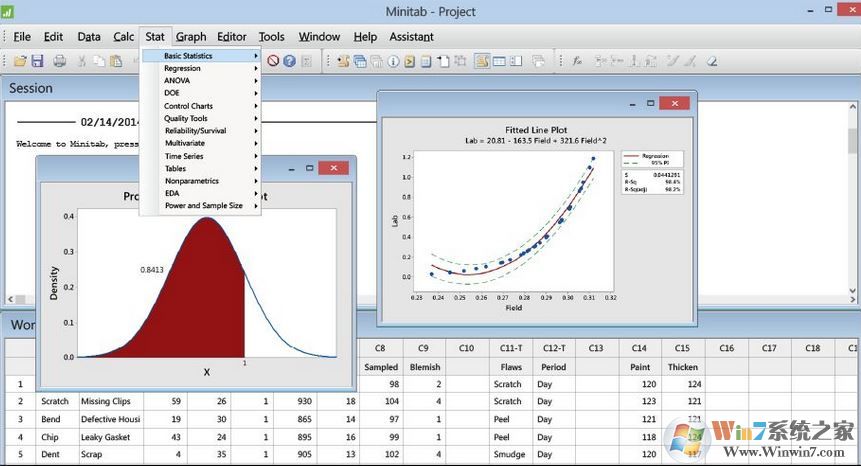
Task: Click the eraser Clear Cells icon
Action: [712, 61]
